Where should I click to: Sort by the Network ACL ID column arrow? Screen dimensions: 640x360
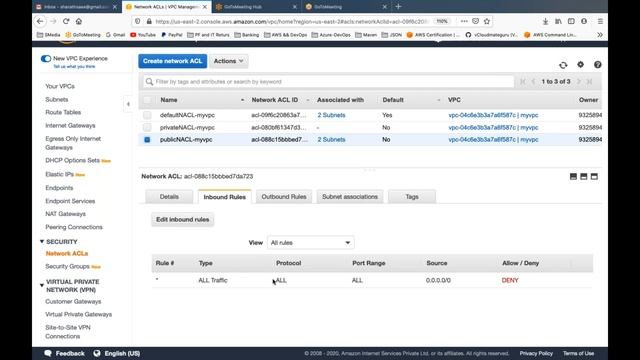click(x=308, y=100)
